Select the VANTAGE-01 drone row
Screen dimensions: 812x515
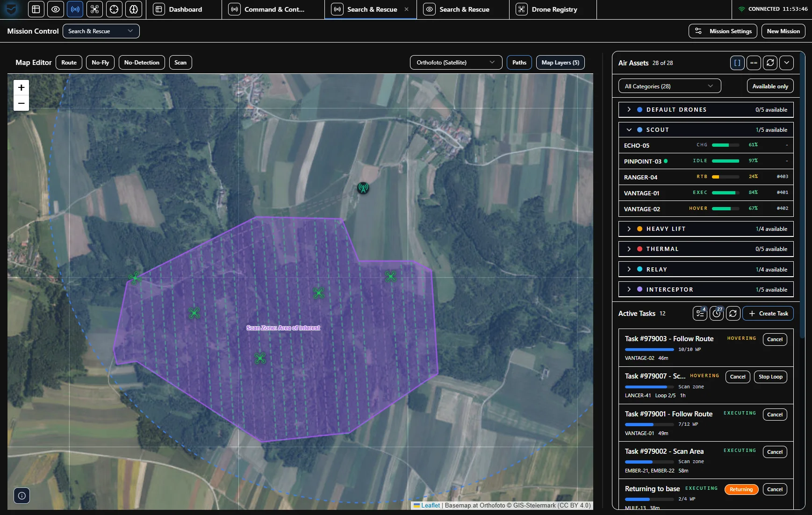[x=706, y=193]
